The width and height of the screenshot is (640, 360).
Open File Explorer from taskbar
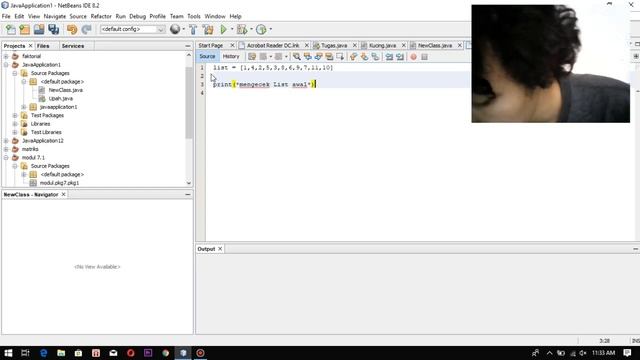(x=61, y=353)
